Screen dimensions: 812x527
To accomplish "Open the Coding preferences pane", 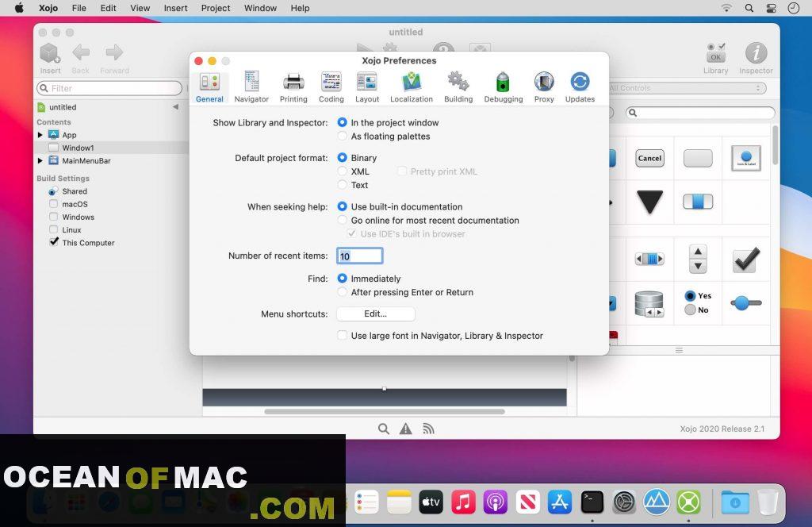I will (x=331, y=87).
